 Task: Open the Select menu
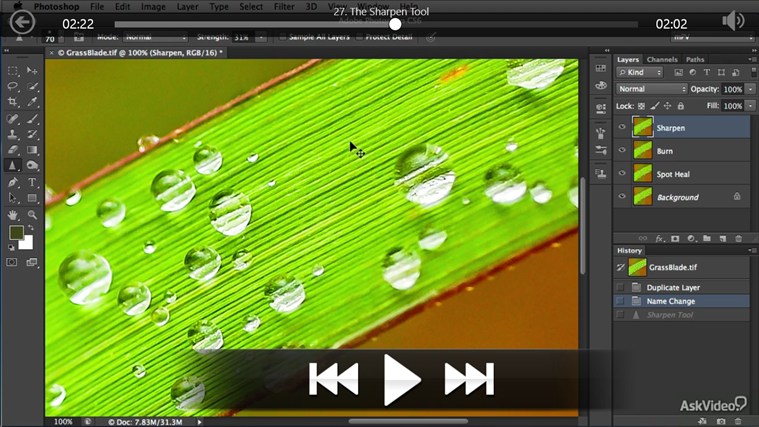click(251, 6)
